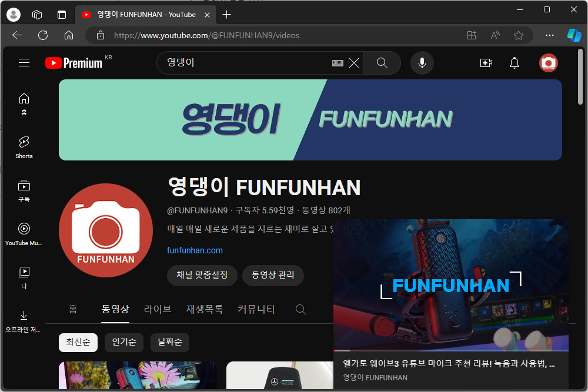Image resolution: width=588 pixels, height=392 pixels.
Task: Sort videos by 날짜순 chip
Action: point(170,342)
